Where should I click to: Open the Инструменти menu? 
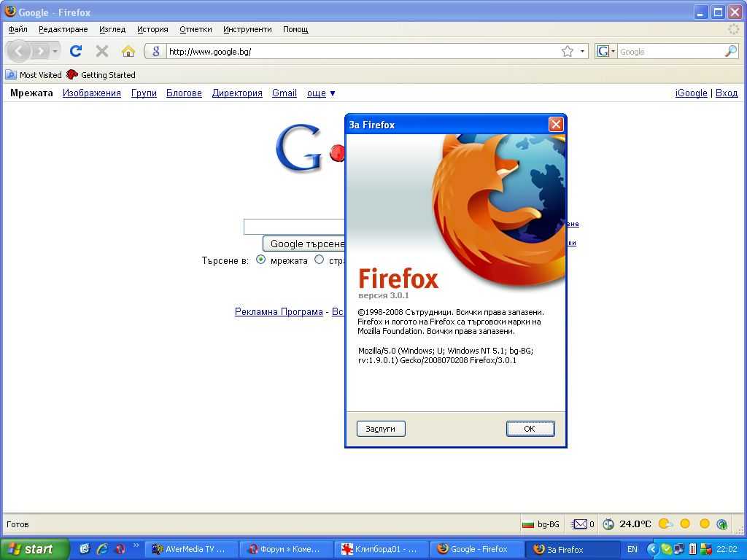[x=247, y=29]
